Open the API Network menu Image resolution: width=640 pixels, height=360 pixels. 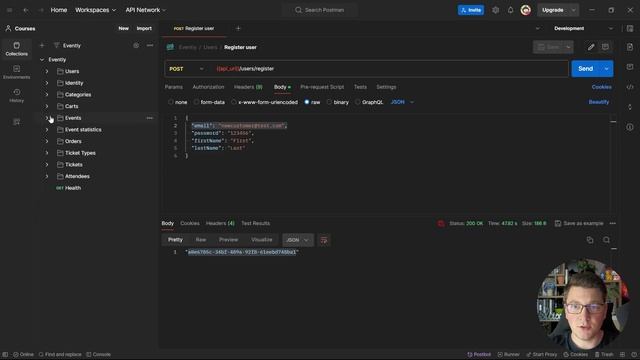(146, 10)
